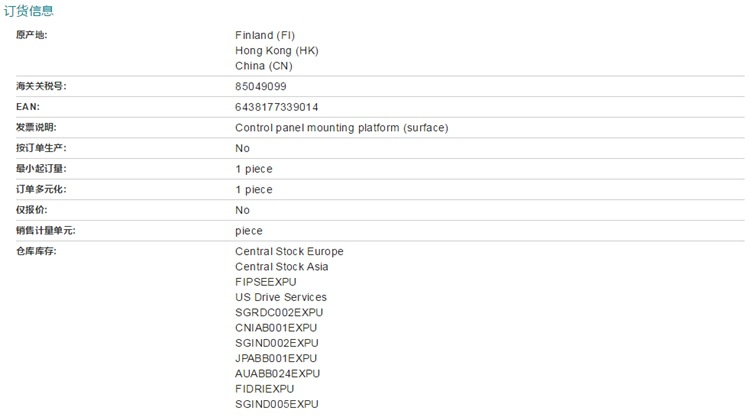
Task: Select the SGRDC002EXPU warehouse entry
Action: (x=279, y=312)
